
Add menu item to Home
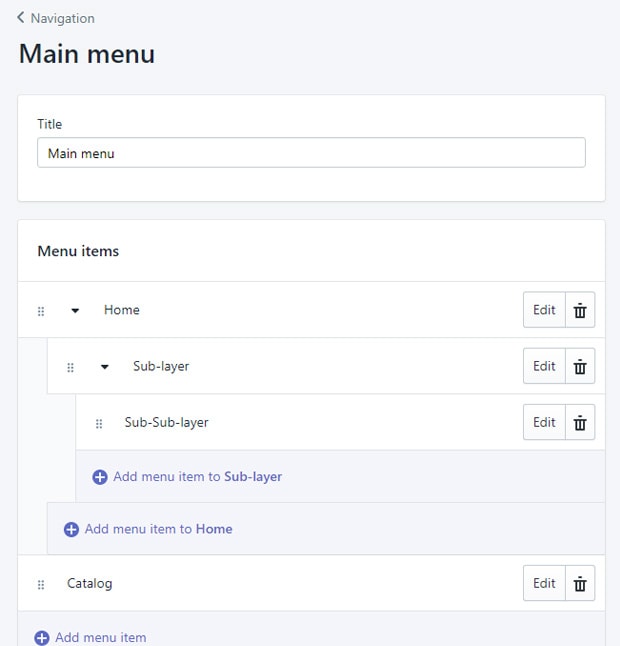click(148, 529)
